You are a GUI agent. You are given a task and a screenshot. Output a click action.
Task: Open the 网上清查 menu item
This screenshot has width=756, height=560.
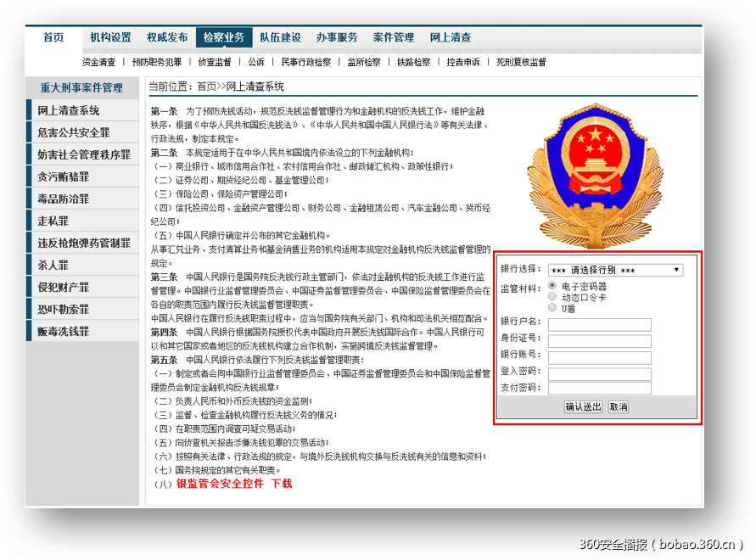click(x=449, y=37)
